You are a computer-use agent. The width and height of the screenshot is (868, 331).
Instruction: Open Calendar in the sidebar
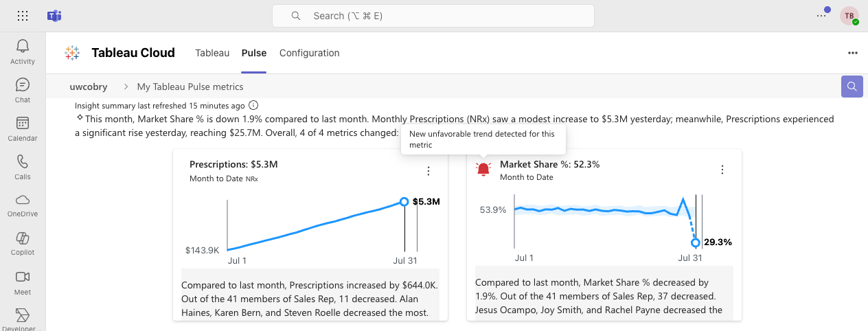pos(23,128)
